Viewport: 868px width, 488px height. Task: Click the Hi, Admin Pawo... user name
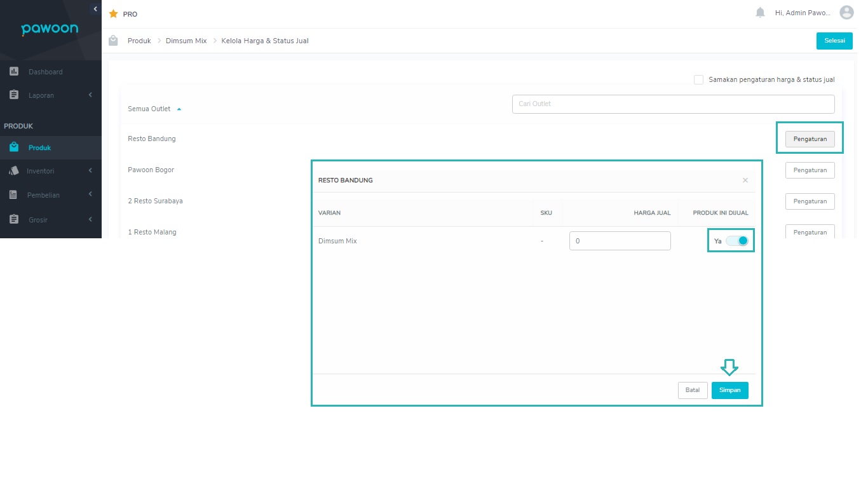(803, 13)
